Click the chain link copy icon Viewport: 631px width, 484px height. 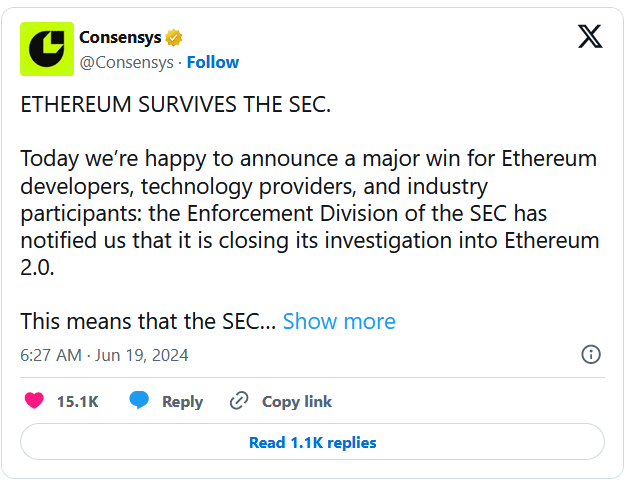pos(239,401)
